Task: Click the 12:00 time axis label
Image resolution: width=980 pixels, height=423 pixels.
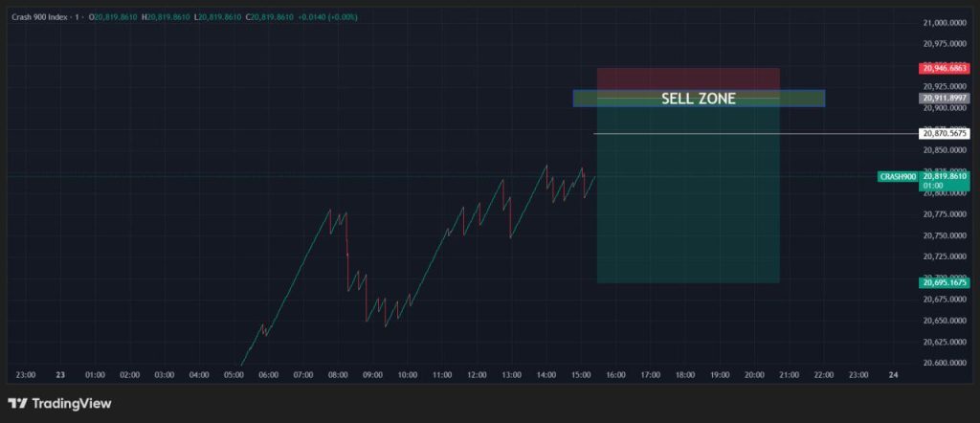Action: 477,375
